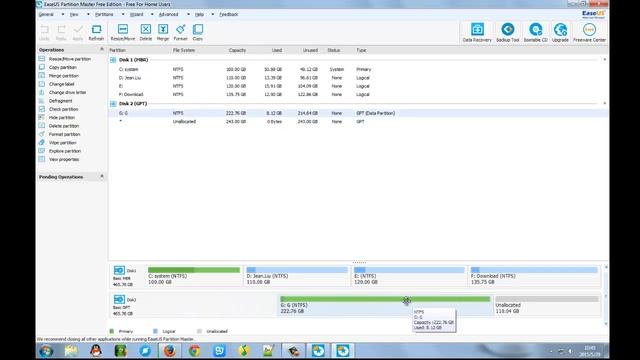Viewport: 640px width, 360px height.
Task: Click the Refresh toolbar icon
Action: [x=96, y=32]
